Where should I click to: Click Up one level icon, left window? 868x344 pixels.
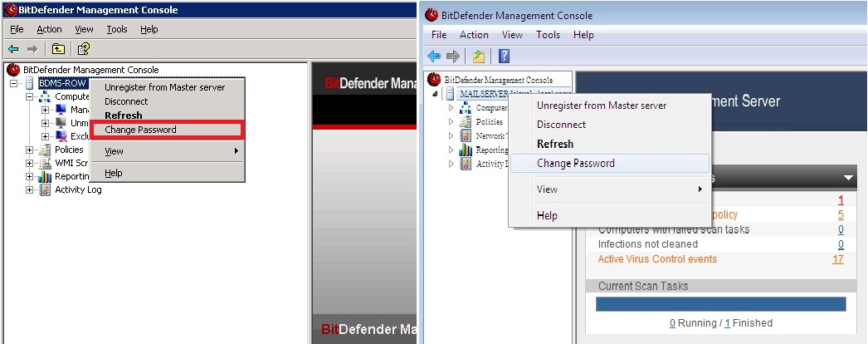point(58,49)
